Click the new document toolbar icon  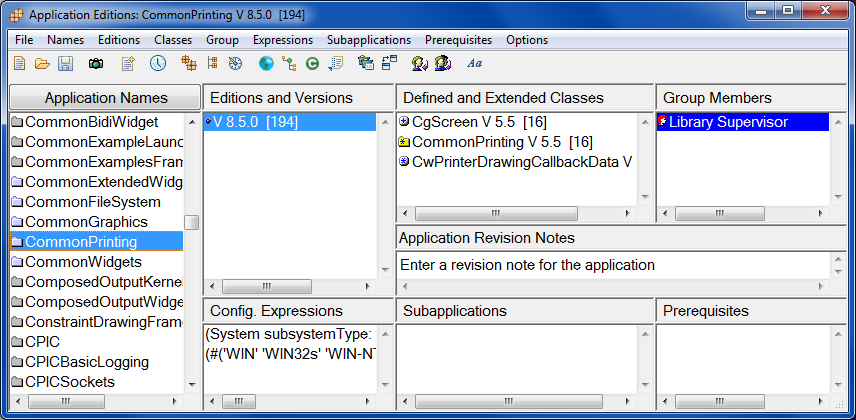point(19,63)
